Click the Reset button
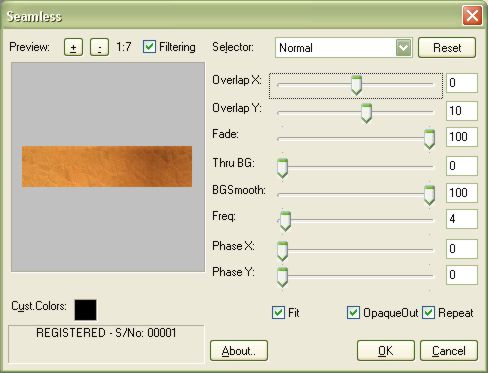 [447, 48]
